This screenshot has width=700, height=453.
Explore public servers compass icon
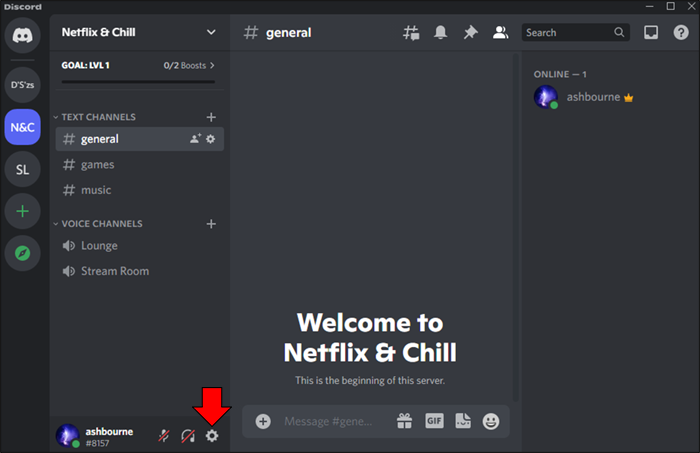tap(22, 253)
